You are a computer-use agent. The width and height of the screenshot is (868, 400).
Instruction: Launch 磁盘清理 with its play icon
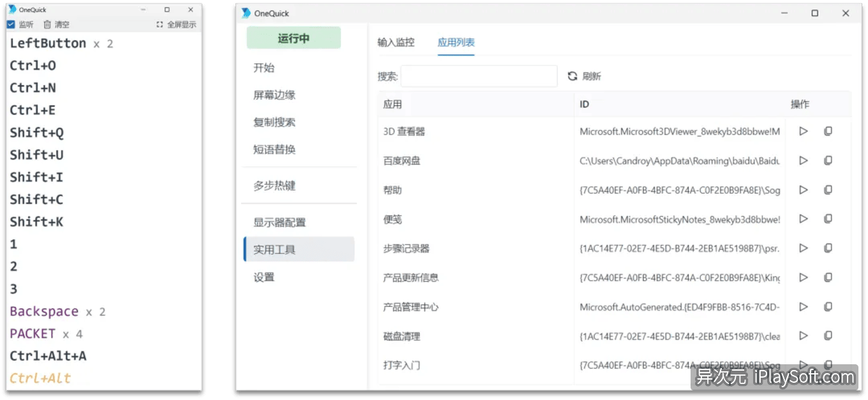tap(804, 336)
